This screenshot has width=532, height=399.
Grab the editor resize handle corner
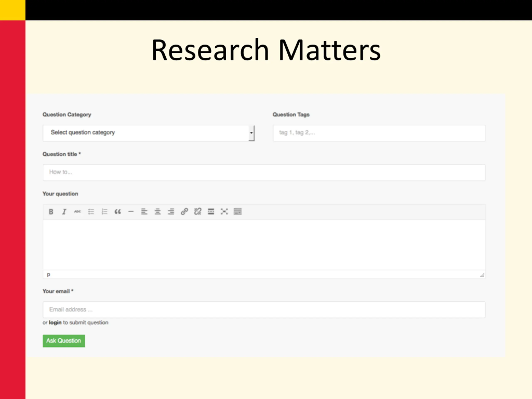point(482,275)
